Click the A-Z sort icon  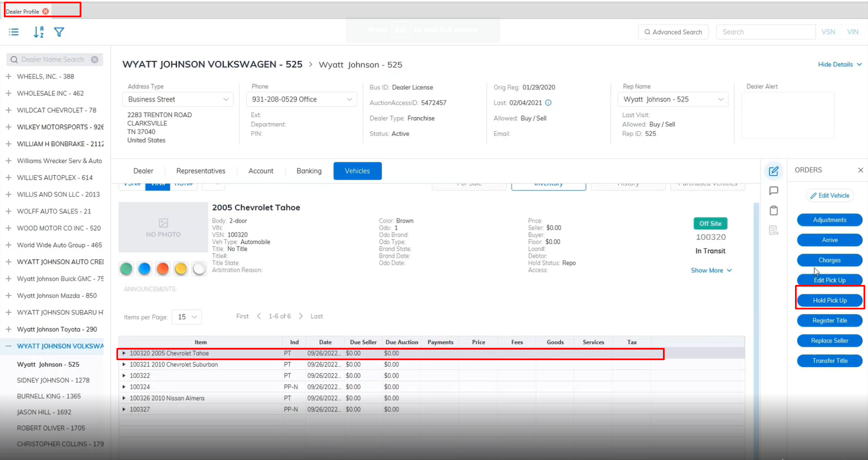[38, 32]
